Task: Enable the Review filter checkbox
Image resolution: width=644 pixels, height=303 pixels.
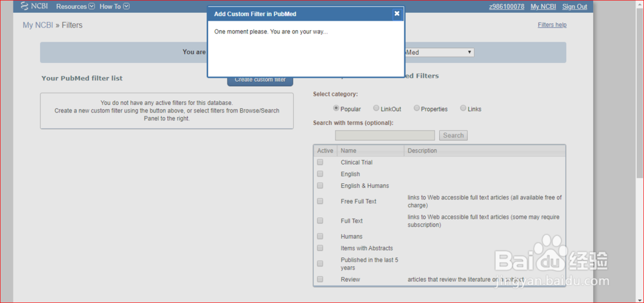Action: (320, 279)
